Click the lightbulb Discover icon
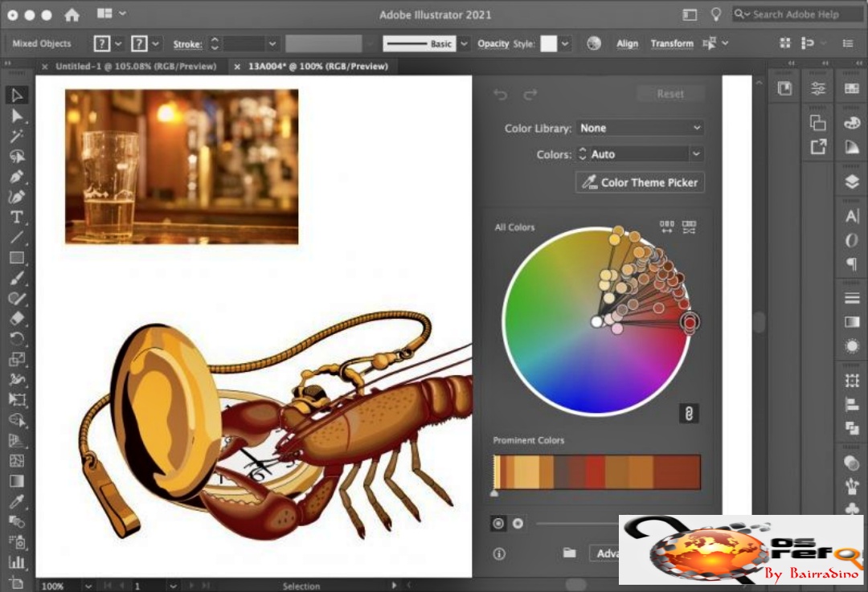This screenshot has width=868, height=592. pyautogui.click(x=716, y=14)
